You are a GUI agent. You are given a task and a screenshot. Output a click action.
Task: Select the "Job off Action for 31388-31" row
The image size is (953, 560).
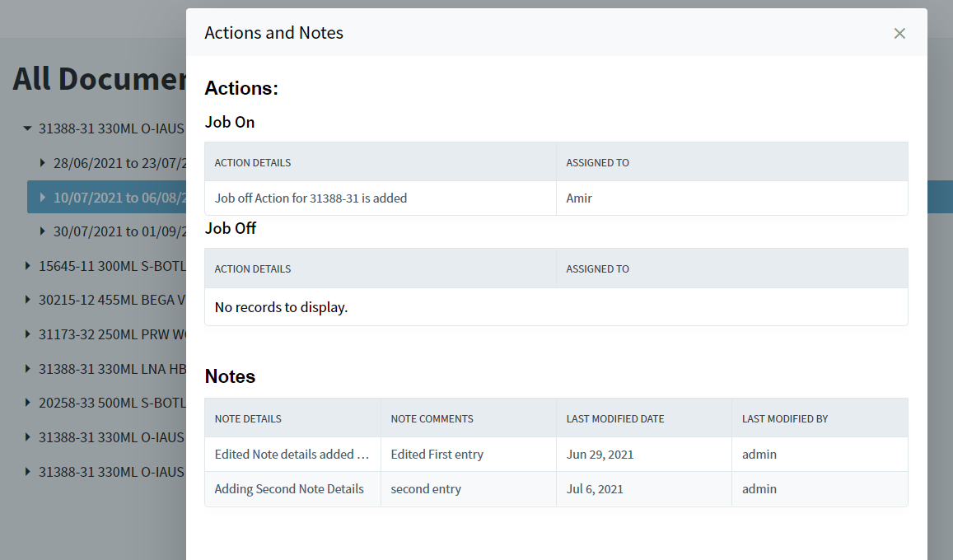pos(311,198)
